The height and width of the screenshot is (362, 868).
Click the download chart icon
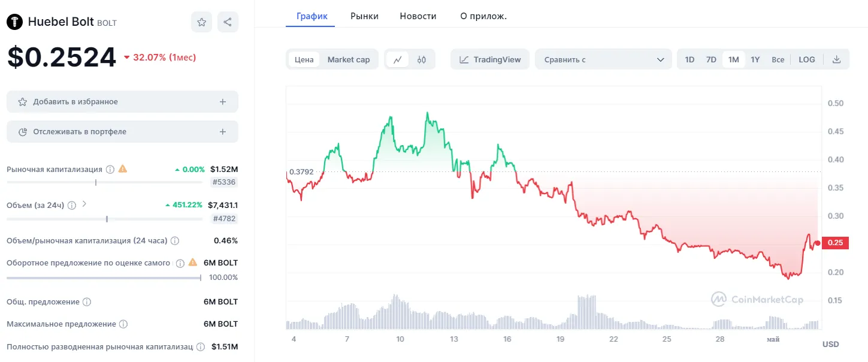pyautogui.click(x=837, y=59)
